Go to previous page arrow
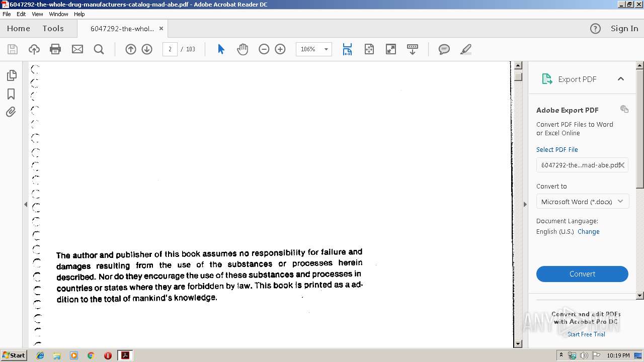This screenshot has width=644, height=362. click(x=131, y=49)
